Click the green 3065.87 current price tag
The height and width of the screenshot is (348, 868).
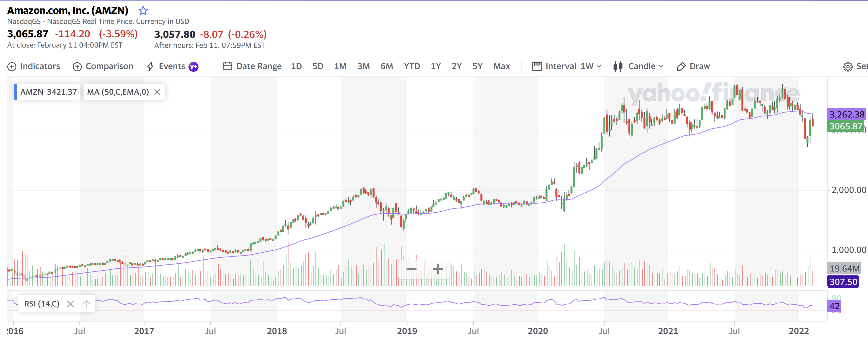(845, 126)
